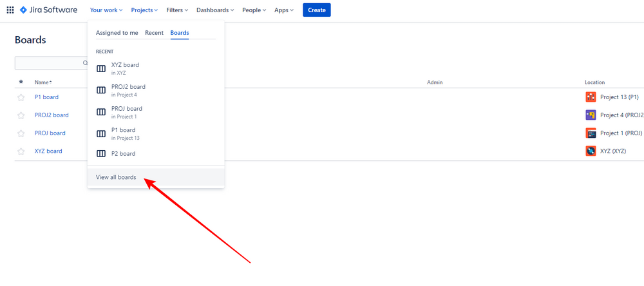Collapse the Your work dropdown
Screen dimensions: 644x286
(x=106, y=10)
